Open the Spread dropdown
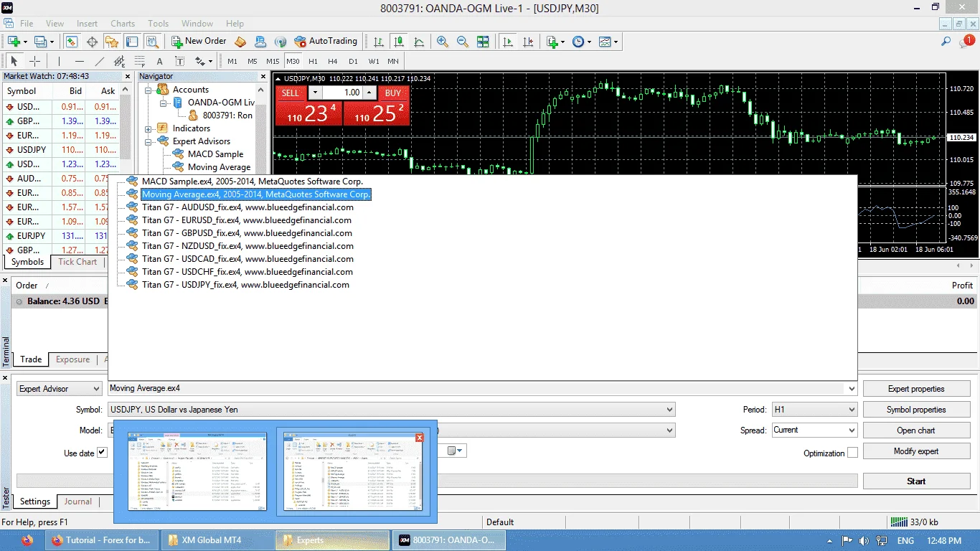Viewport: 980px width, 551px height. coord(814,430)
